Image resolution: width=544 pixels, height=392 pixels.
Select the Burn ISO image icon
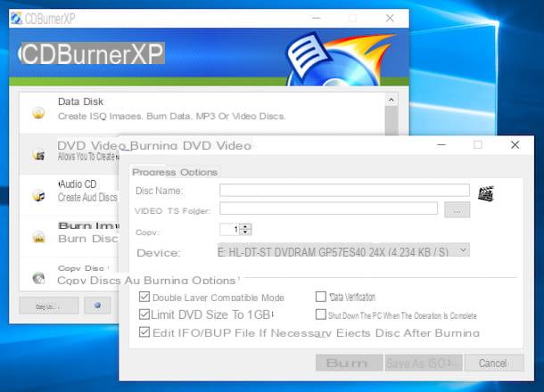click(x=38, y=237)
